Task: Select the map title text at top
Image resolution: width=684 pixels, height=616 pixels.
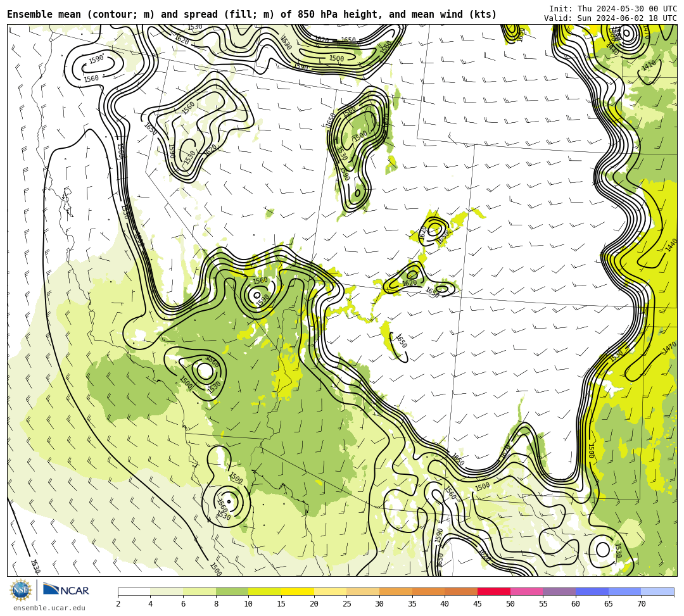Action: [251, 15]
